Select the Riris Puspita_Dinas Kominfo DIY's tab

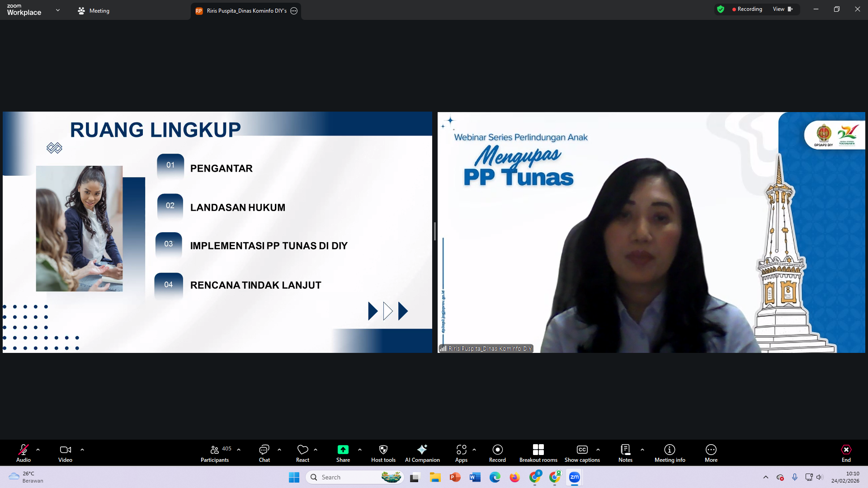coord(246,11)
